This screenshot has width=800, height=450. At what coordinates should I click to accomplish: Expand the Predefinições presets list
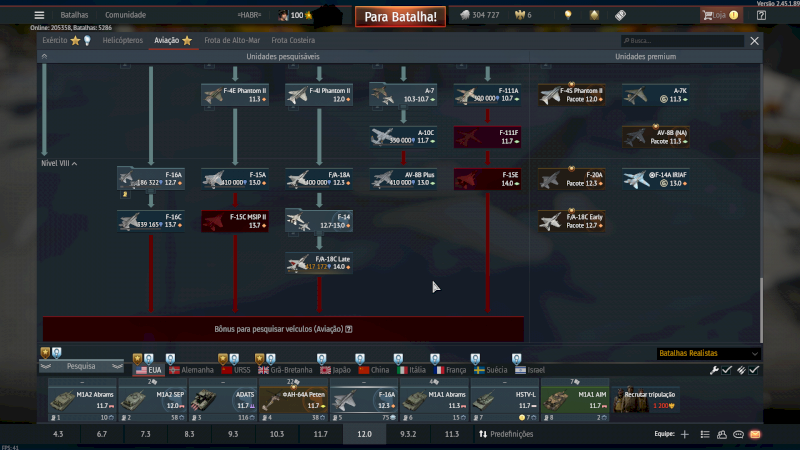point(506,434)
